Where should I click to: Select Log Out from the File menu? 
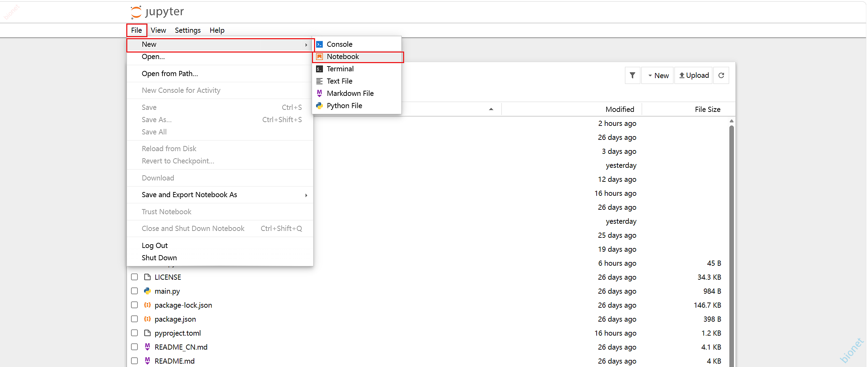(x=220, y=246)
